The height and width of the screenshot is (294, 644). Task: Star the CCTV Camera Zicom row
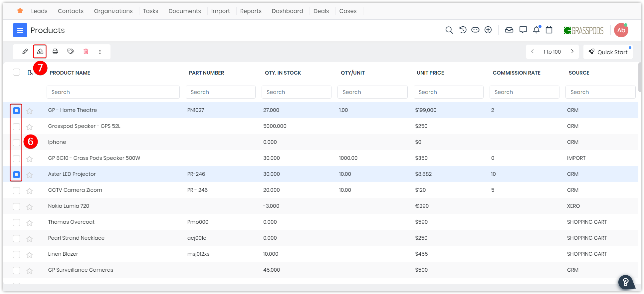tap(30, 191)
